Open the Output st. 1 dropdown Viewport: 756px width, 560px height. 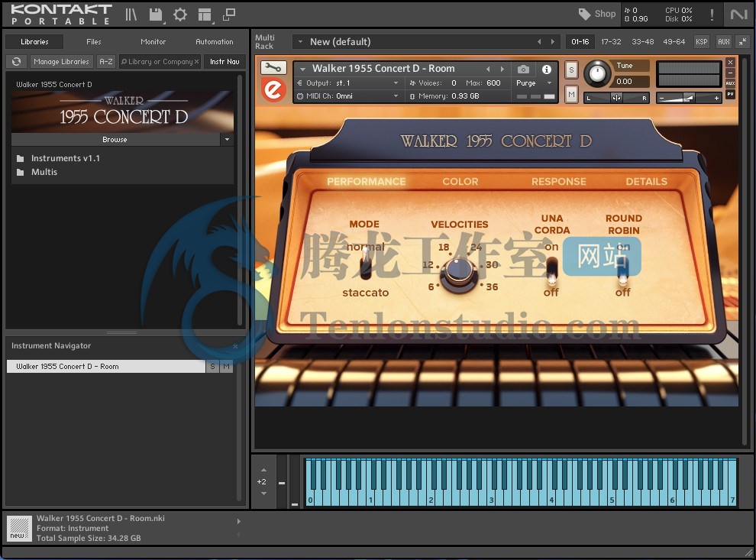348,83
